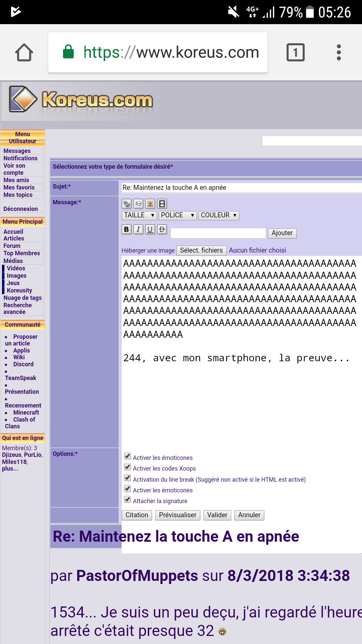
Task: Click the insert video filmstrip icon
Action: [162, 204]
